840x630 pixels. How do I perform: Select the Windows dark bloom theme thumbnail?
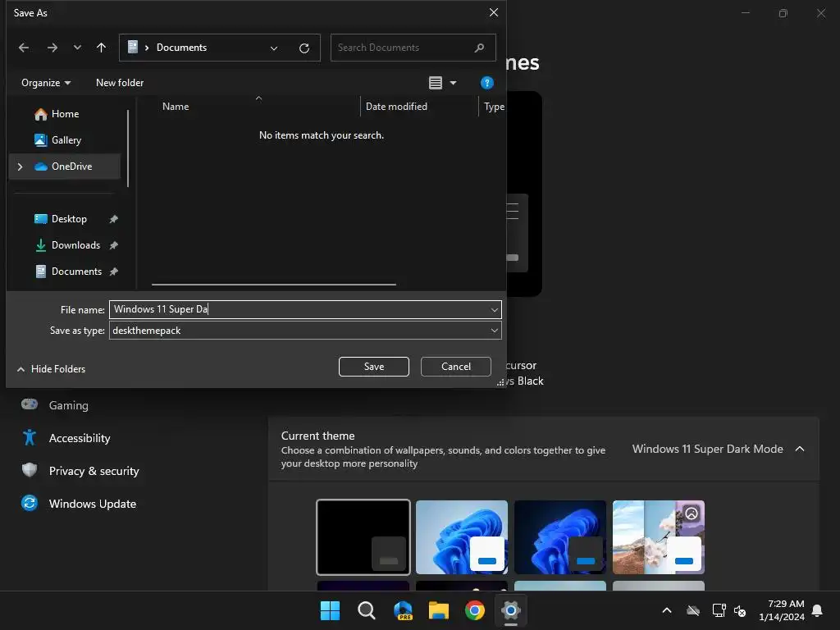coord(560,537)
